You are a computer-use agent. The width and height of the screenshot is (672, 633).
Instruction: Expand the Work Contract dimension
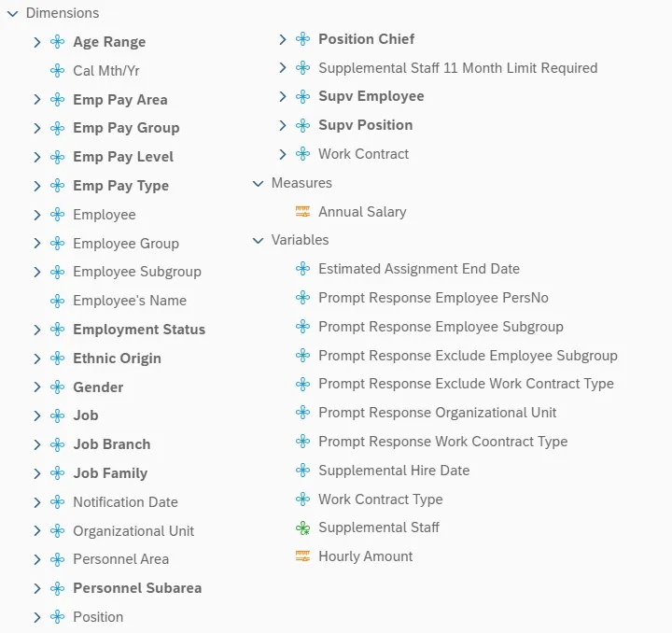click(283, 154)
